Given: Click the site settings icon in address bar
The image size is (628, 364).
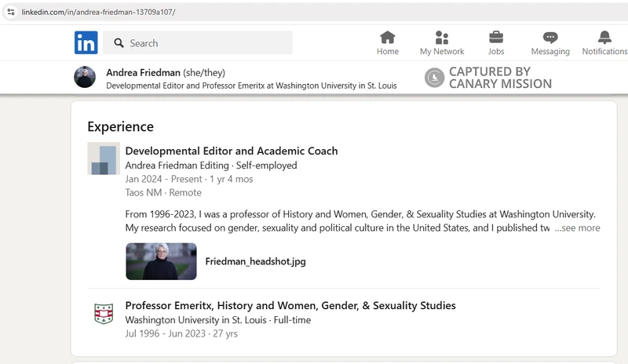Looking at the screenshot, I should click(x=11, y=12).
